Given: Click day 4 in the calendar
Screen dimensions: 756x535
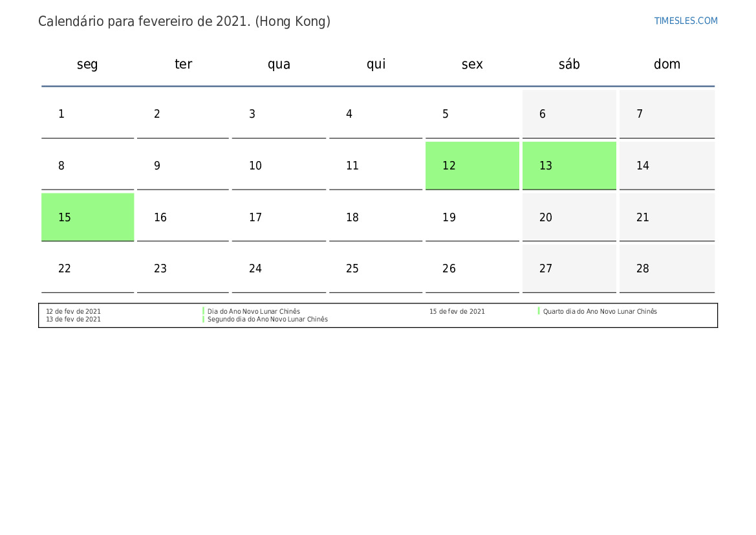Looking at the screenshot, I should point(376,114).
